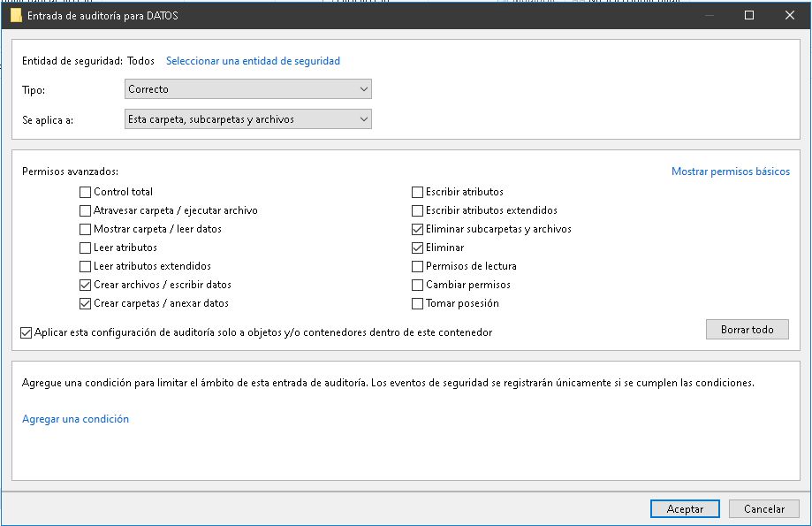Open the Tipo dropdown
Viewport: 812px width, 526px height.
[x=247, y=89]
